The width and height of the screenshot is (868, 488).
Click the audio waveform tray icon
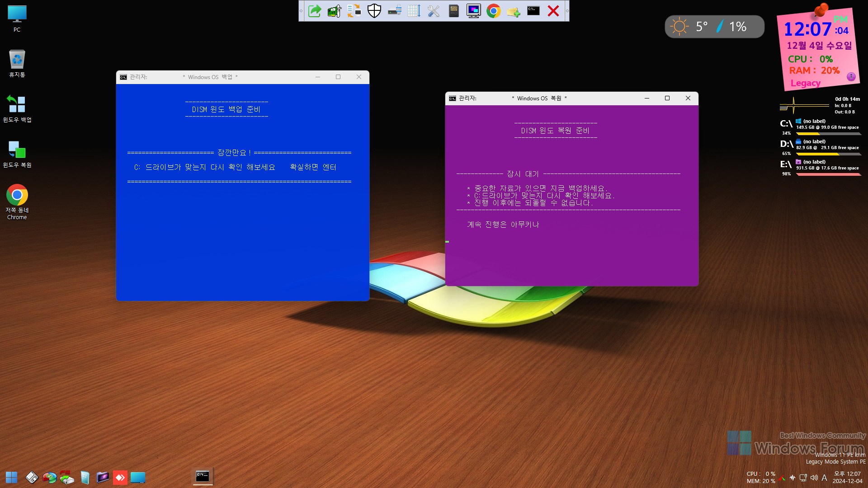pos(793,478)
